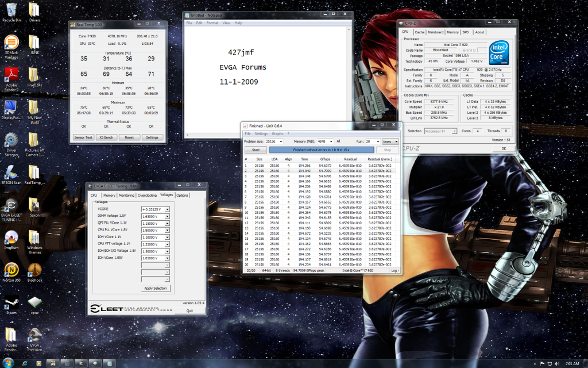Viewport: 588px width, 368px height.
Task: Launch ImgBurn from the desktop
Action: point(11,239)
